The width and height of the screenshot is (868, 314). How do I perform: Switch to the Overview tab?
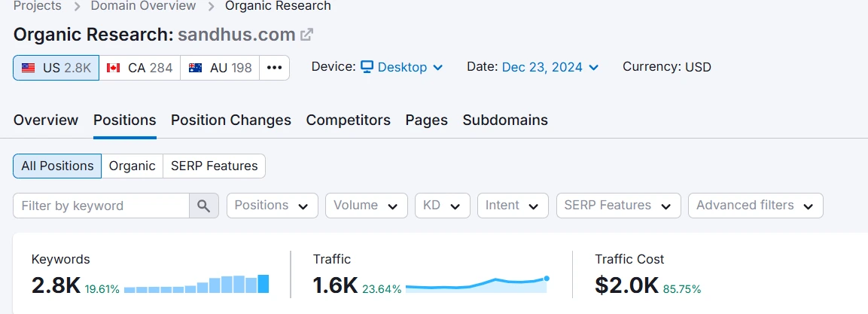(x=46, y=120)
